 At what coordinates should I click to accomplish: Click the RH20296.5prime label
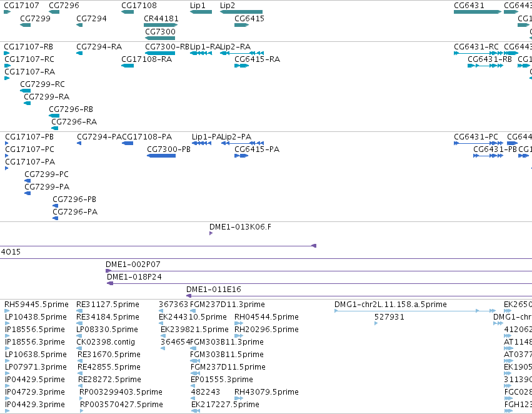[267, 330]
